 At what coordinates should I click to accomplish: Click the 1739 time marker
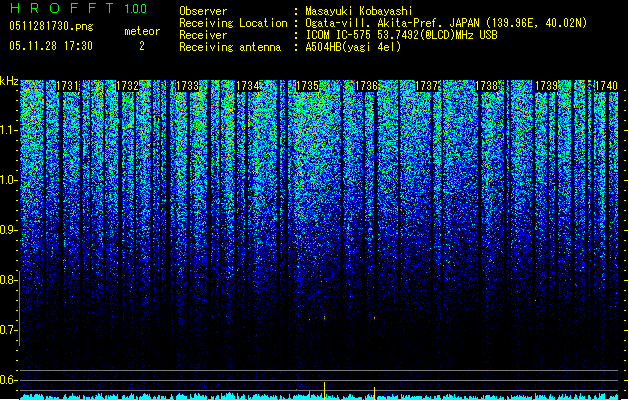click(x=546, y=86)
